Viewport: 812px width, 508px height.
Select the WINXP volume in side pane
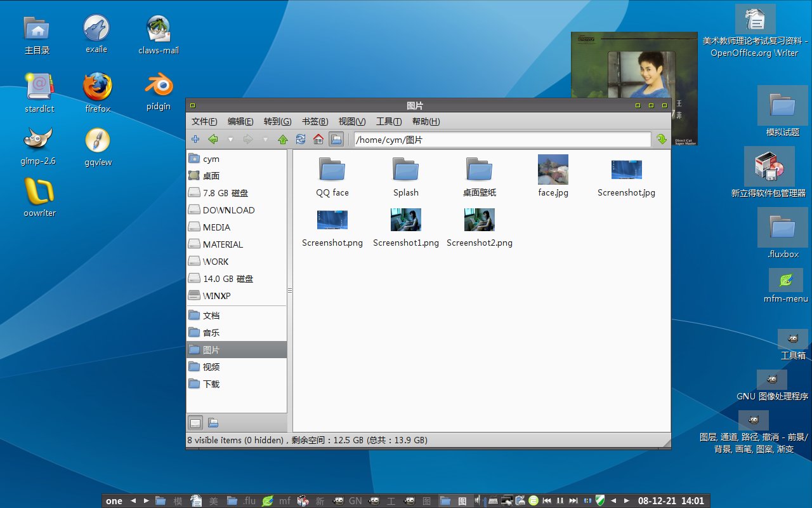237,296
